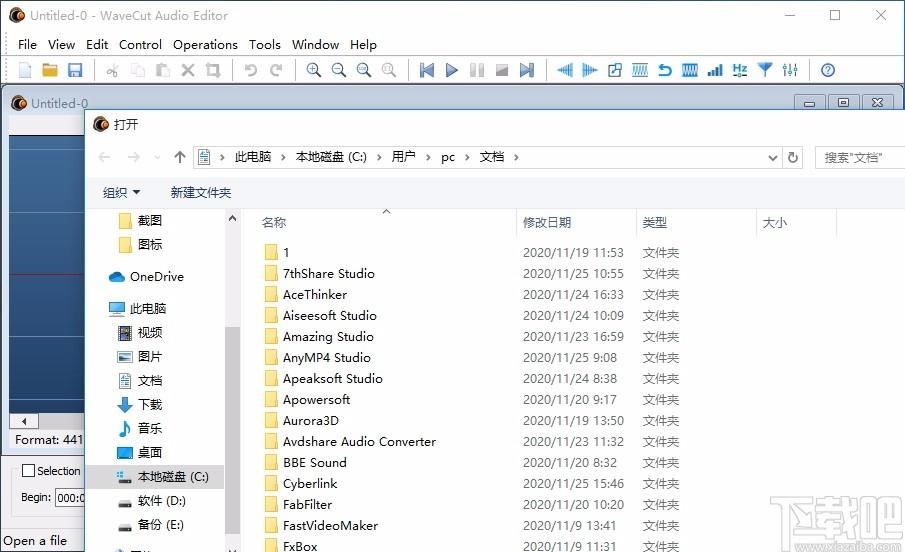This screenshot has height=552, width=905.
Task: Open the Hz frequency icon
Action: pos(740,70)
